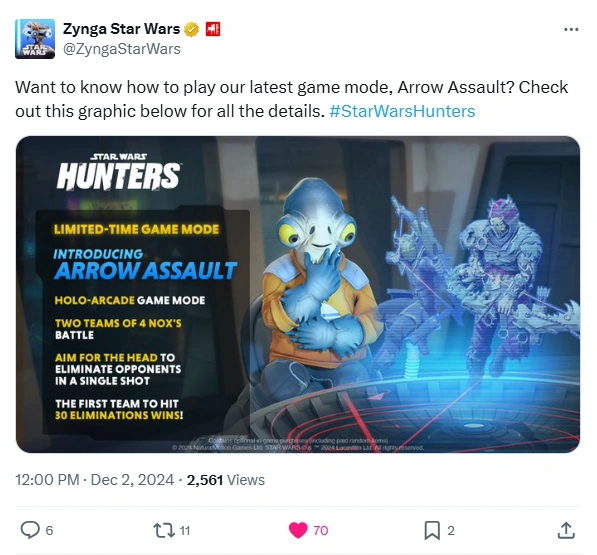
Task: Toggle the pink heart like button
Action: tap(298, 530)
